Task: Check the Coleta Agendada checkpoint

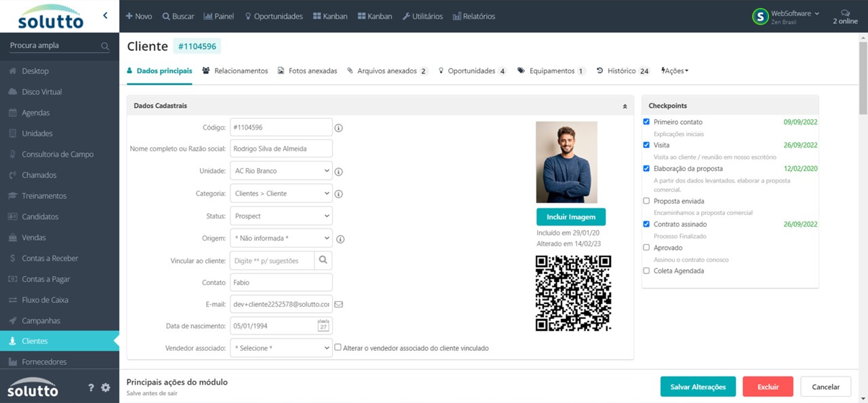Action: click(x=646, y=271)
